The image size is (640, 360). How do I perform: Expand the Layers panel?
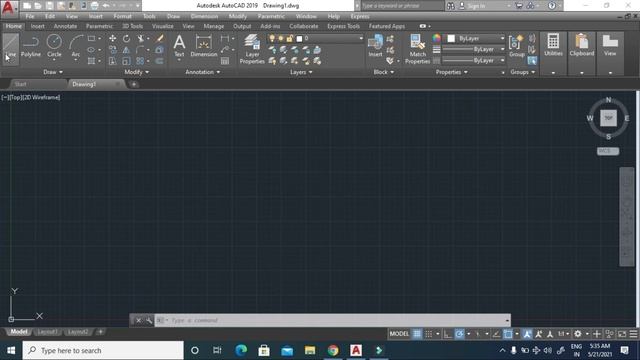coord(301,72)
